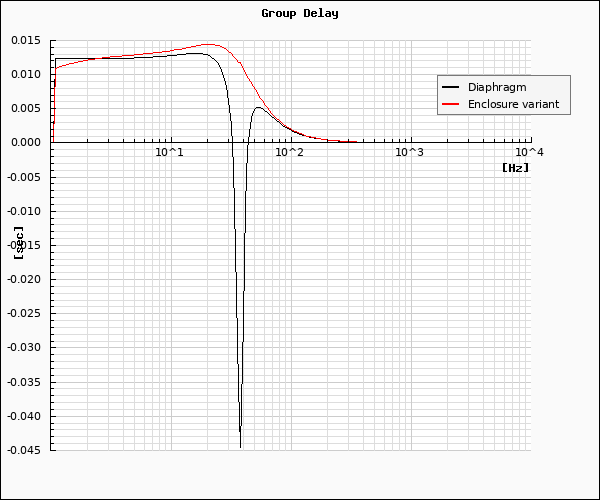Click the 0.000 y-axis tick label
Image resolution: width=600 pixels, height=500 pixels.
click(x=25, y=142)
